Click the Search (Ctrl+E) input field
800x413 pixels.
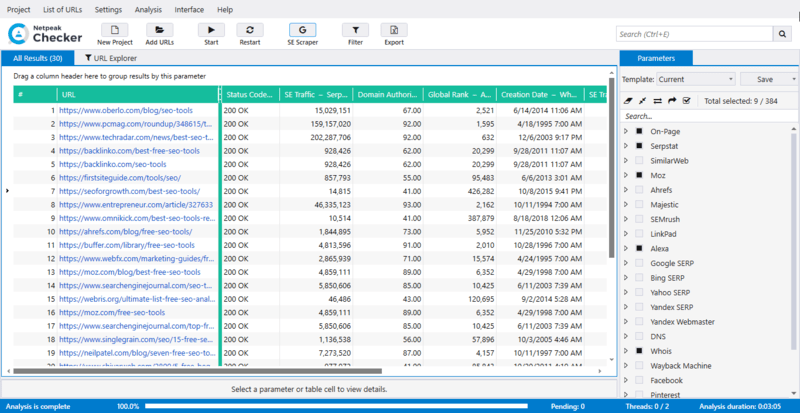coord(693,34)
